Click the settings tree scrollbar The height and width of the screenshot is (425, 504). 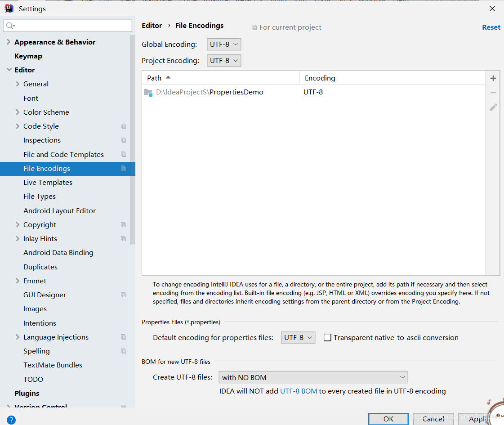133,140
